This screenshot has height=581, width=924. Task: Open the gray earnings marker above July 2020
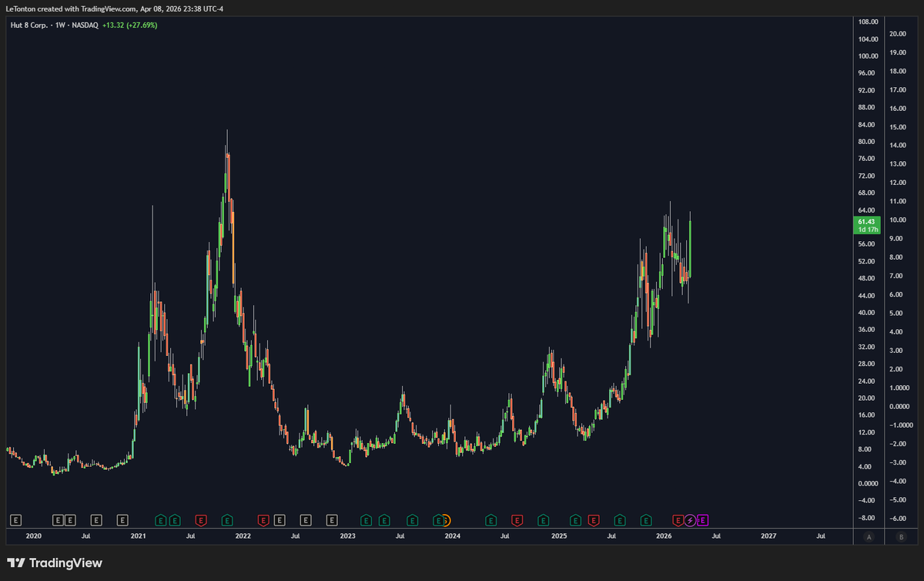[x=96, y=520]
